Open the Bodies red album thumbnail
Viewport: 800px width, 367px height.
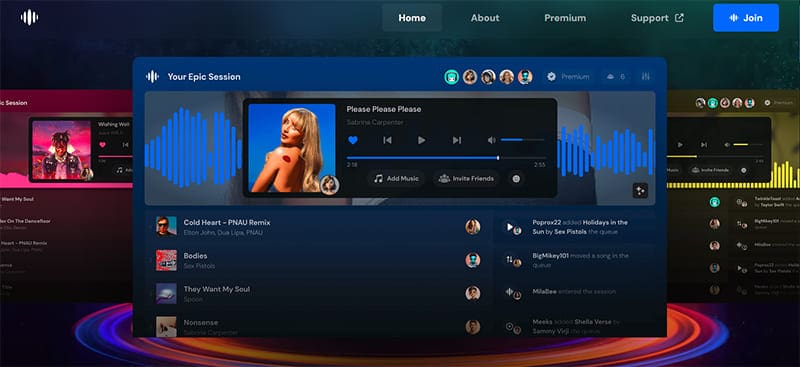(x=166, y=260)
